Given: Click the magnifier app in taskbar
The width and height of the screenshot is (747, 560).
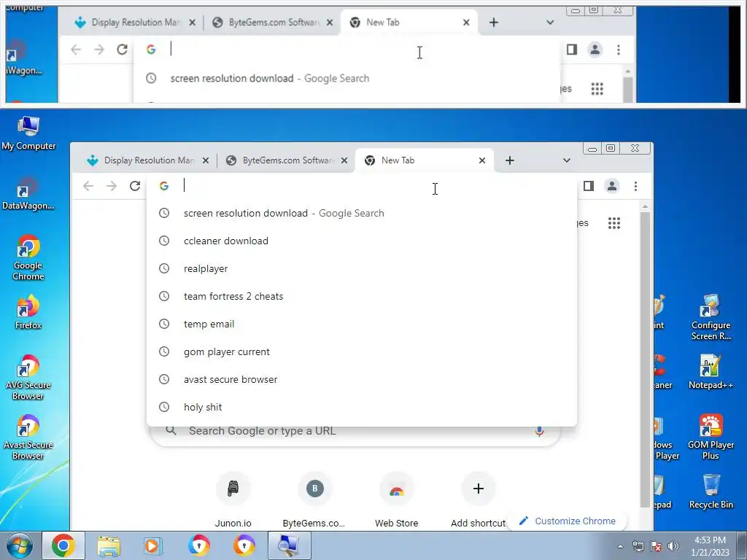Looking at the screenshot, I should (x=289, y=545).
